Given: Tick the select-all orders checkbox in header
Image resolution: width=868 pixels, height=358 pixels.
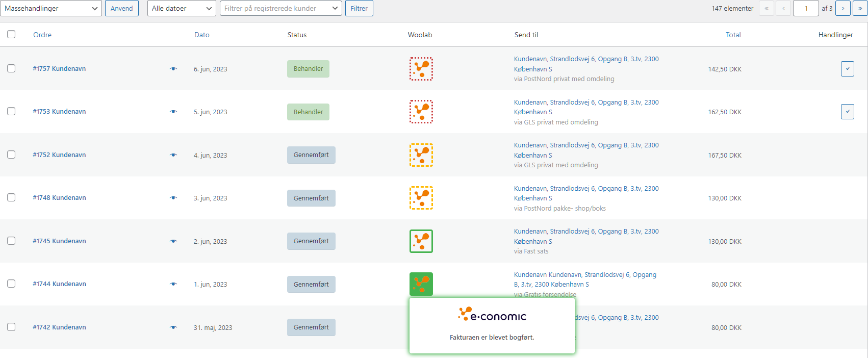Looking at the screenshot, I should click(11, 34).
